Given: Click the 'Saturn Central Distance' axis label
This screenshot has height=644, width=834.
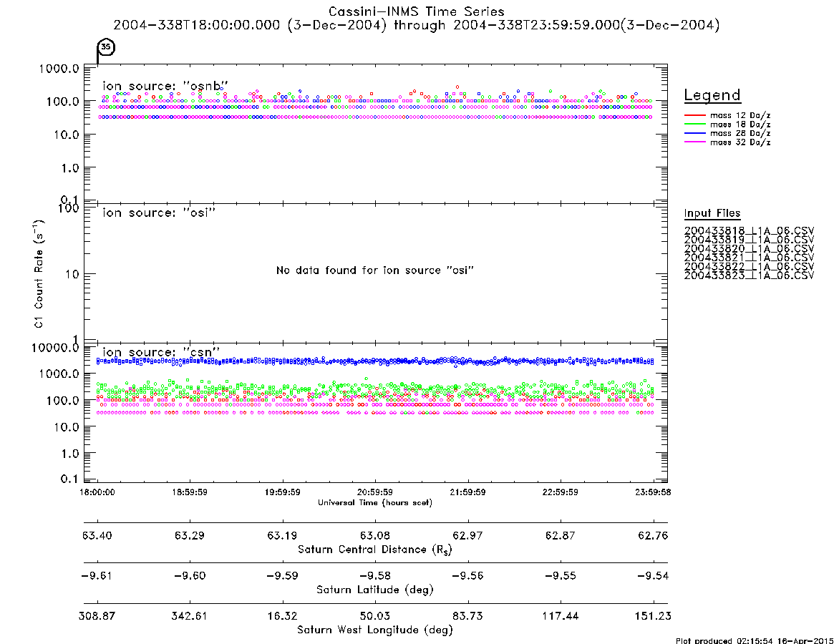Looking at the screenshot, I should click(375, 550).
